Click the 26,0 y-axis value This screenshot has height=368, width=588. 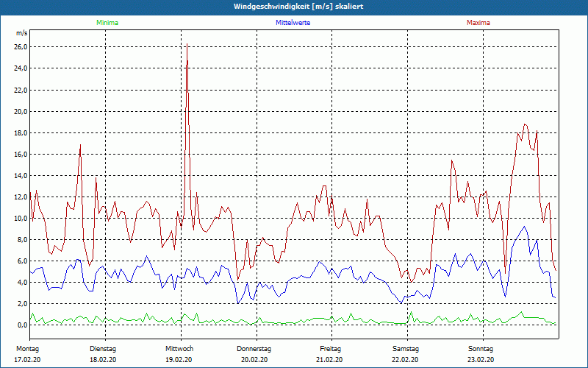pyautogui.click(x=21, y=47)
